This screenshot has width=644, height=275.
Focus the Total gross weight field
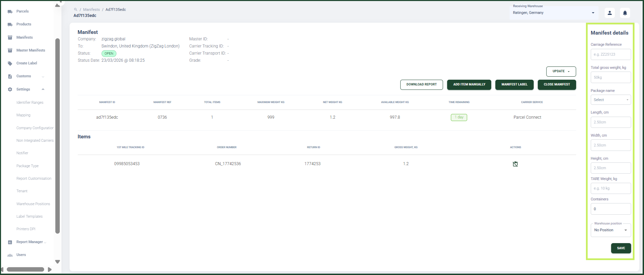610,77
